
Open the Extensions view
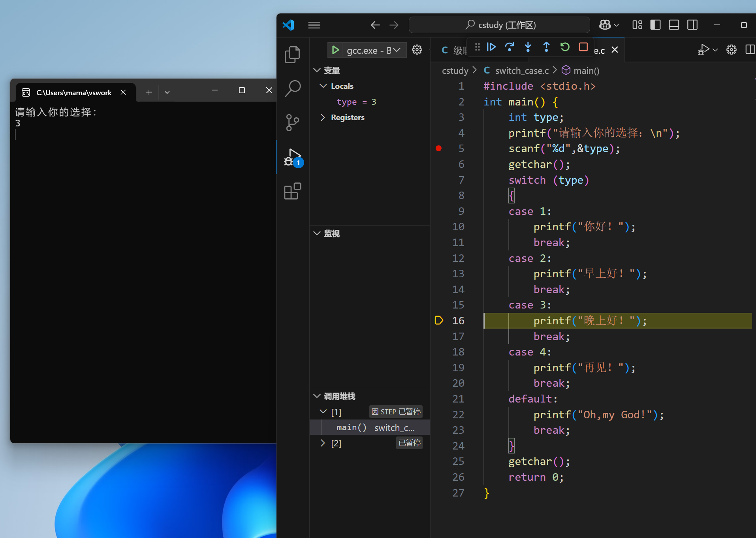[x=293, y=191]
